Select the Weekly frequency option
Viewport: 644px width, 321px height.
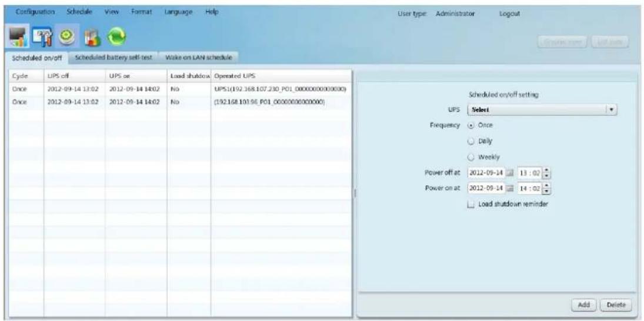coord(472,157)
